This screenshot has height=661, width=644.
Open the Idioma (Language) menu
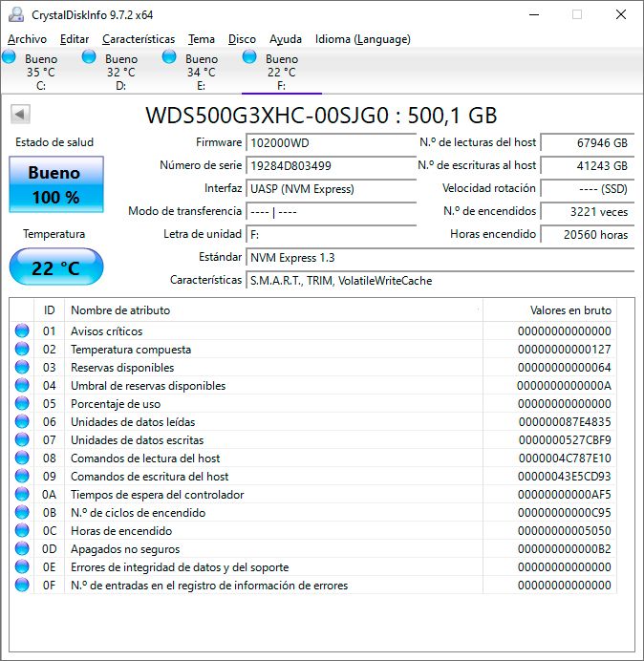pos(363,39)
